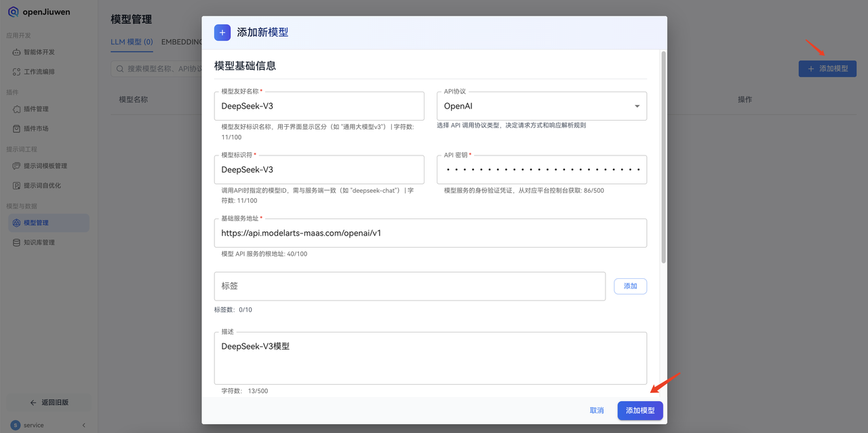Click the 返回旧版 button

pos(49,402)
